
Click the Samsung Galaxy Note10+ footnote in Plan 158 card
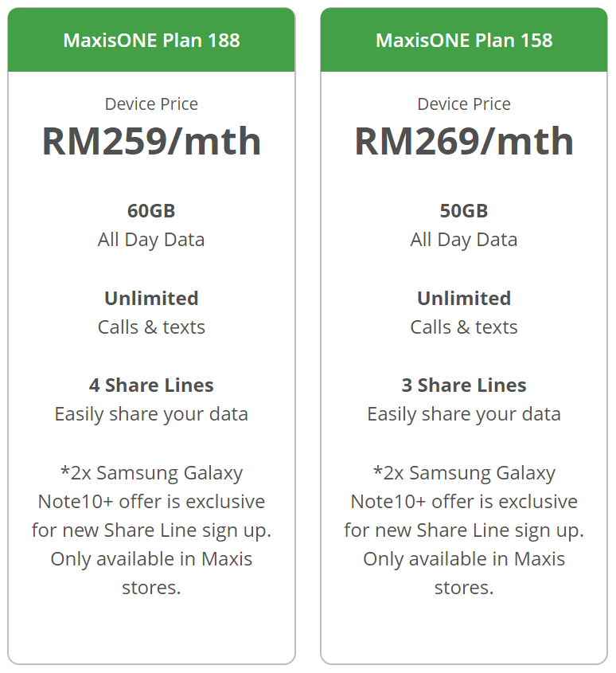pyautogui.click(x=464, y=530)
